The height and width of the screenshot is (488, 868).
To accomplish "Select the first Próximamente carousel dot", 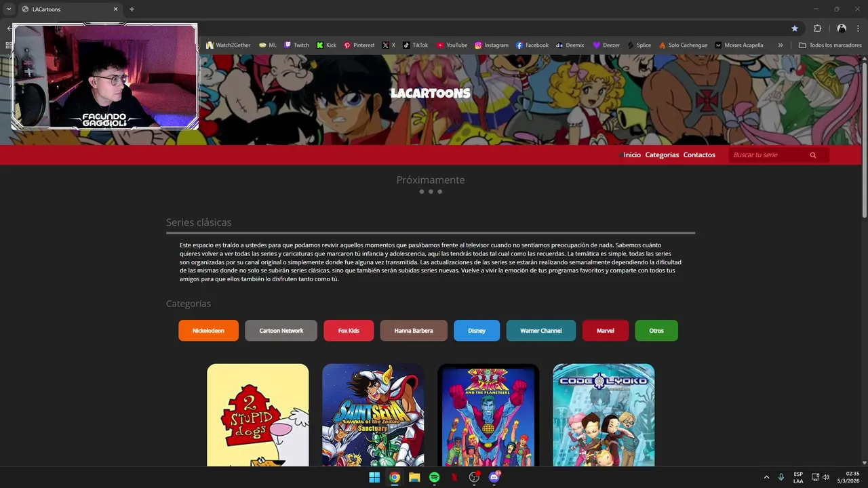I will click(421, 192).
